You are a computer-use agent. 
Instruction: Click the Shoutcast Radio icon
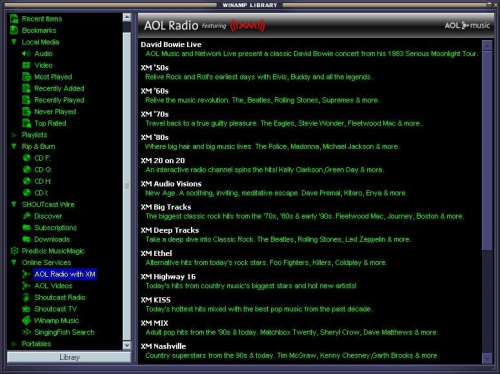[26, 297]
